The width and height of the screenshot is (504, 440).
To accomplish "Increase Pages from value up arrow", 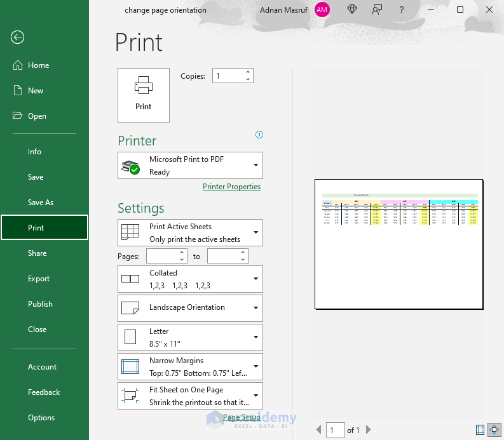I will [x=182, y=253].
